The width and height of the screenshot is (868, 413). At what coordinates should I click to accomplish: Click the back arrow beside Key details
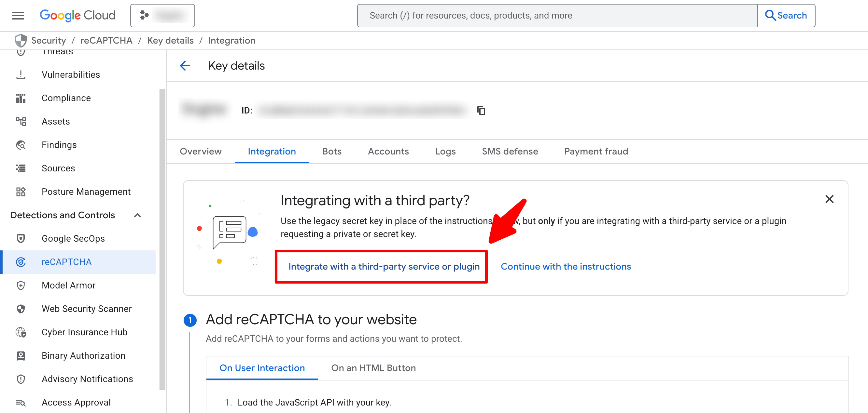tap(185, 66)
